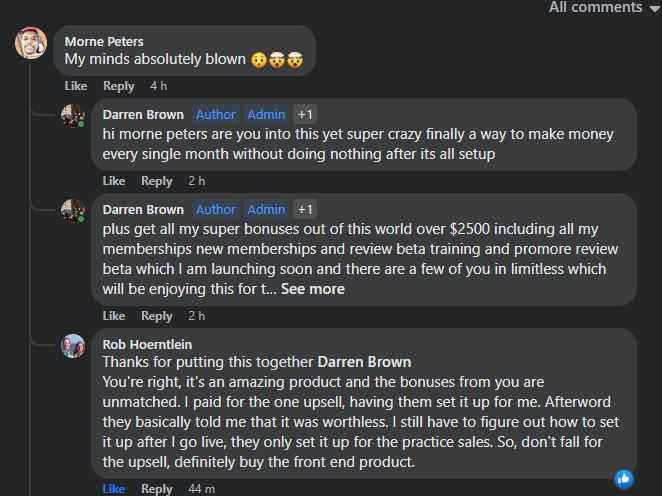This screenshot has width=662, height=496.
Task: Open the All comments sort dropdown
Action: click(604, 8)
